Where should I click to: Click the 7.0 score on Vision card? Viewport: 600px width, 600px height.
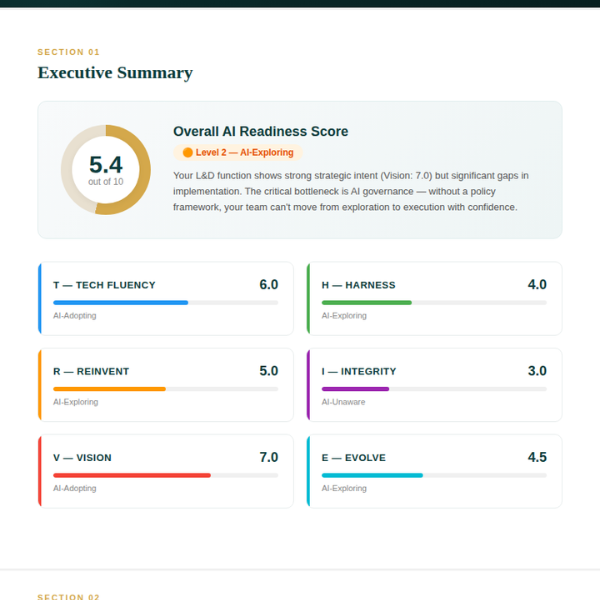268,457
